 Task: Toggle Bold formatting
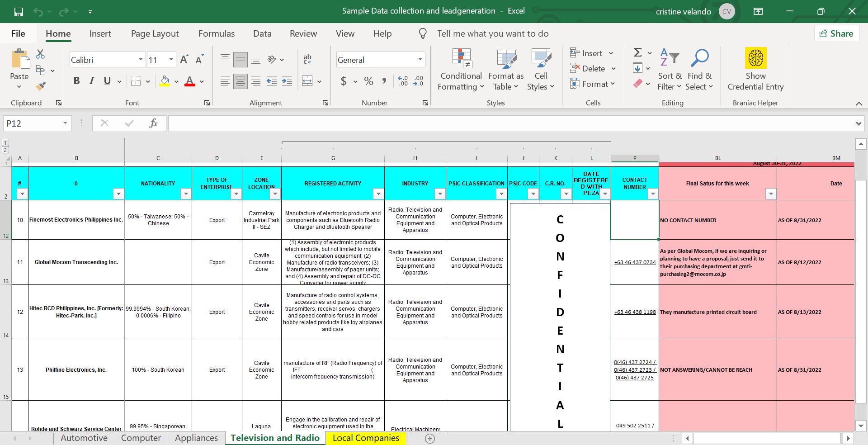76,81
